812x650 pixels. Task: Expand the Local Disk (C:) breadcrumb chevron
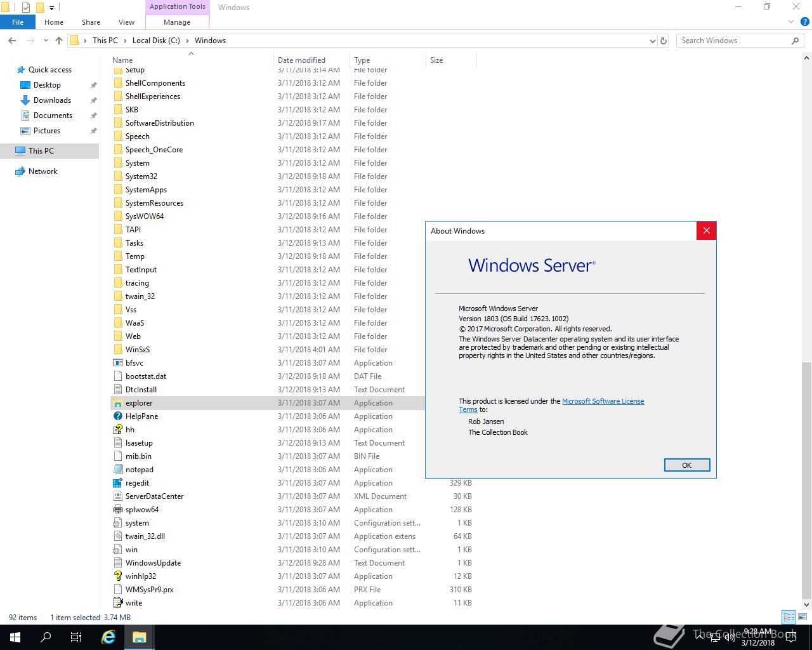[x=187, y=41]
